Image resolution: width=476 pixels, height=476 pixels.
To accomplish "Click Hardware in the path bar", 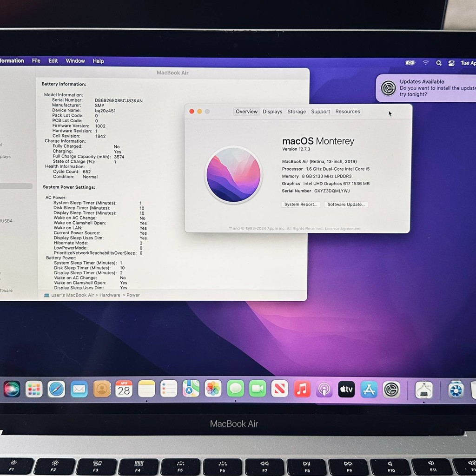I will [110, 295].
